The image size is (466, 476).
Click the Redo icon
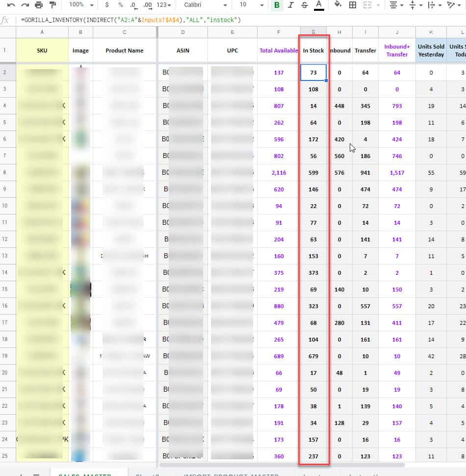pos(25,5)
